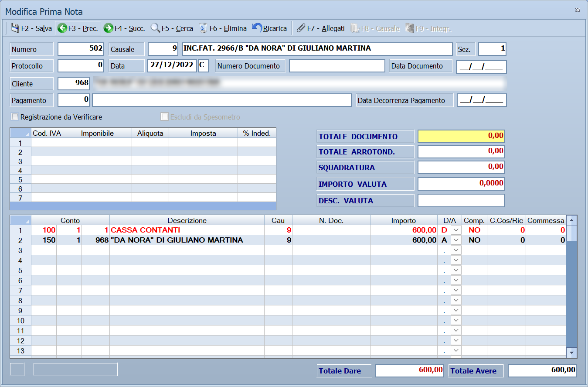Open D/A dropdown for row 2 DA NORA
Viewport: 588px width, 387px height.
pos(456,240)
